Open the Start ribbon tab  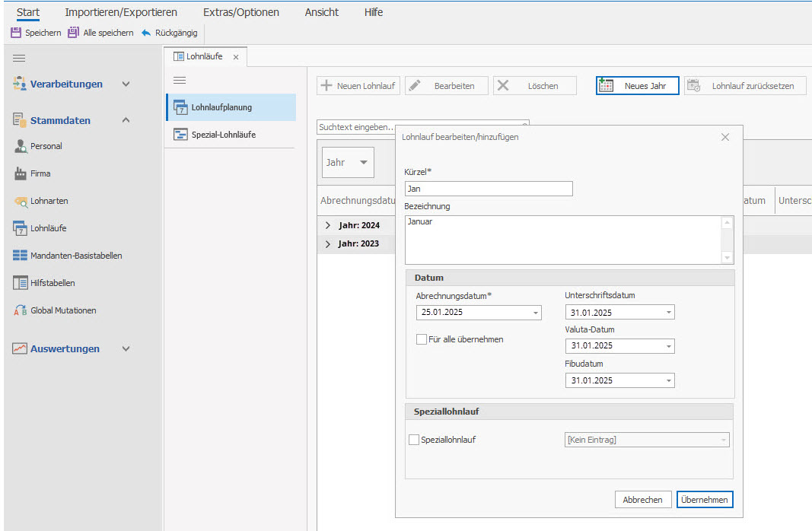click(28, 12)
